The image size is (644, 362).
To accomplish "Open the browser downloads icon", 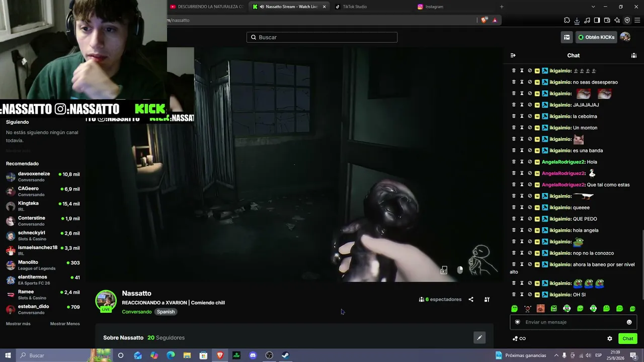I will coord(577,20).
